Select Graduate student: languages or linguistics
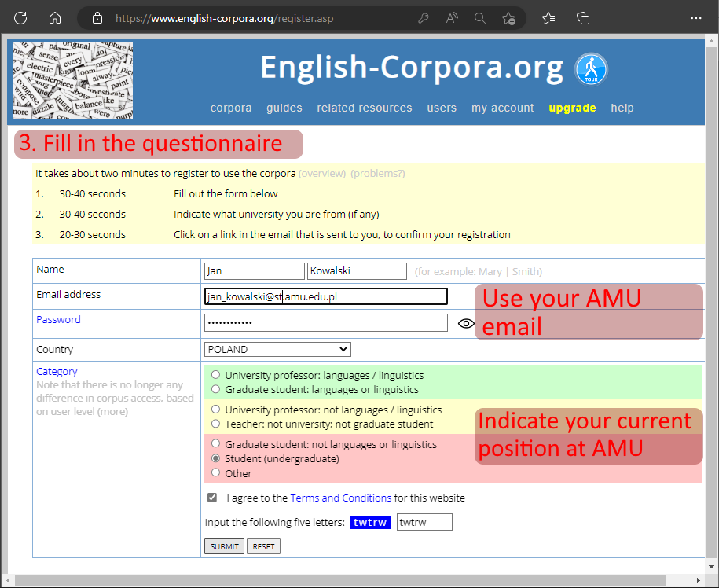Screen dimensions: 719x588 click(215, 389)
